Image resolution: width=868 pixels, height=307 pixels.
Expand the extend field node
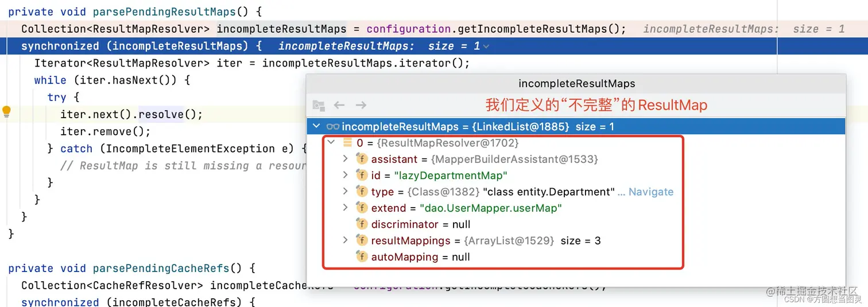point(345,208)
